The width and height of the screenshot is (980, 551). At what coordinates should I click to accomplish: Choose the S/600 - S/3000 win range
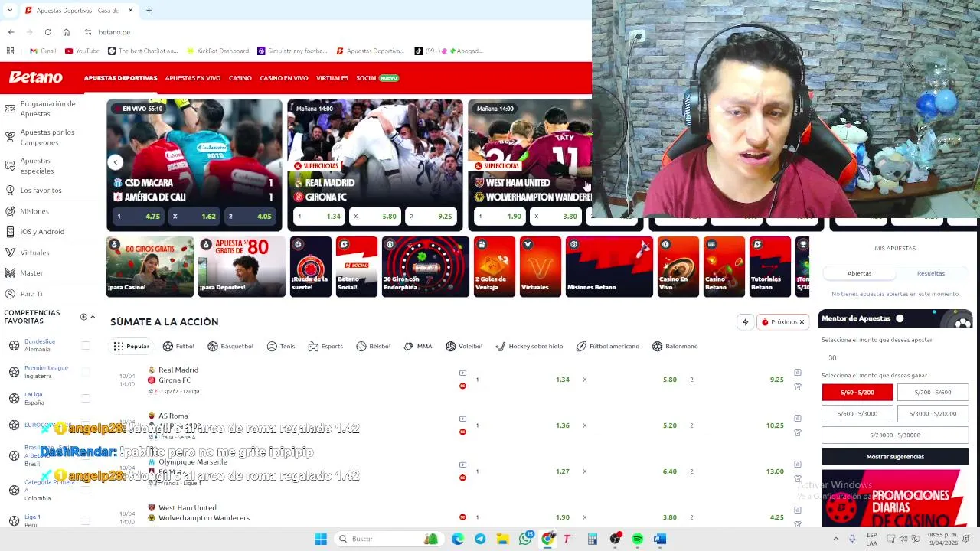click(x=857, y=413)
